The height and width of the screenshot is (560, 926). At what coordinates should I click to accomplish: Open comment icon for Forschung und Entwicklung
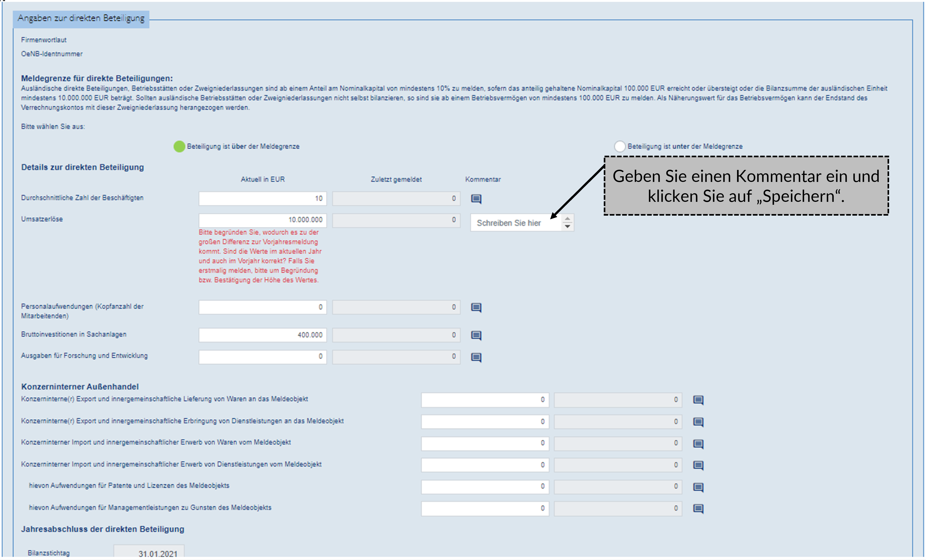[476, 357]
